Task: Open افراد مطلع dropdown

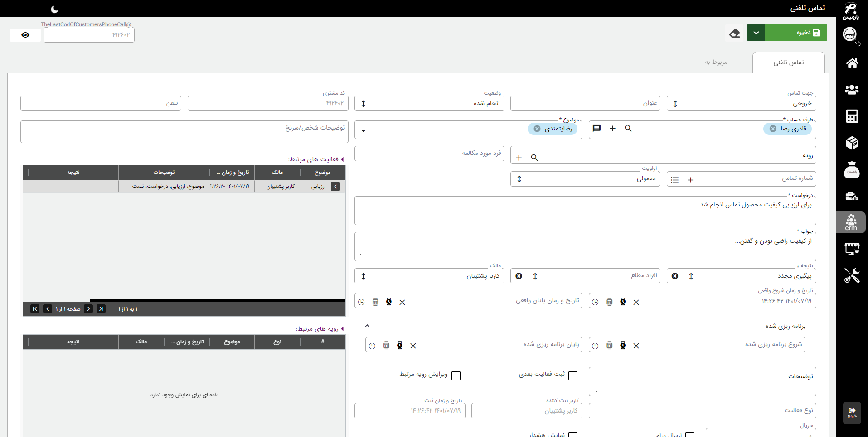Action: click(x=535, y=276)
